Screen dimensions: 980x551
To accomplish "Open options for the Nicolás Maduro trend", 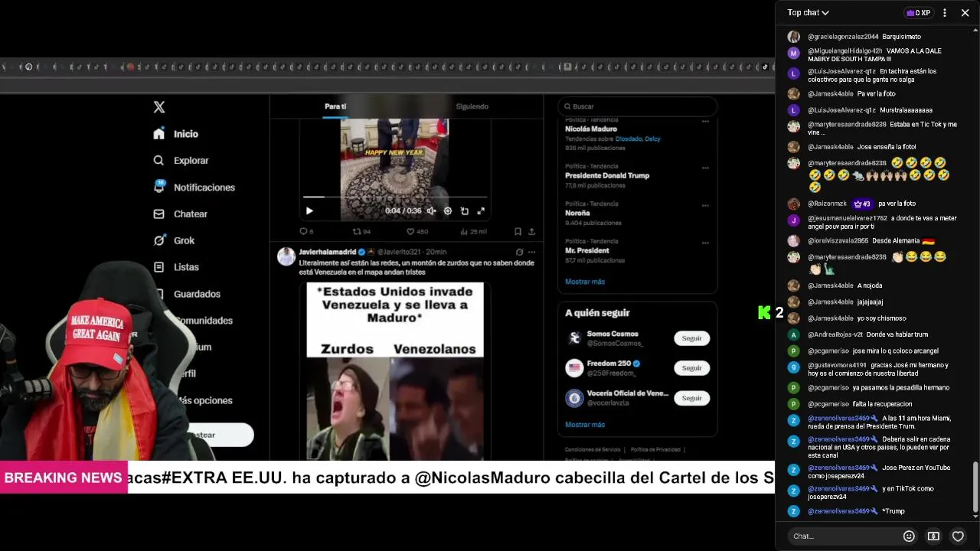I will pos(705,121).
